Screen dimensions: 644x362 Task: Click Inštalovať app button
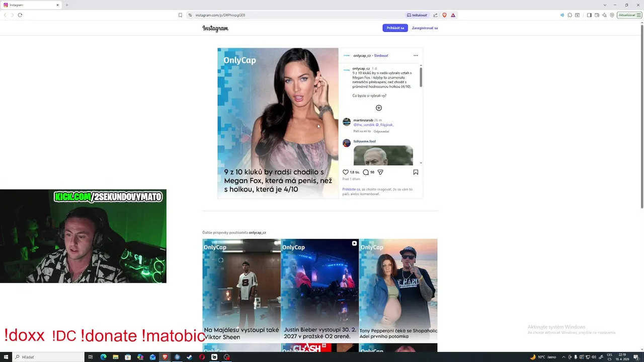(x=417, y=15)
